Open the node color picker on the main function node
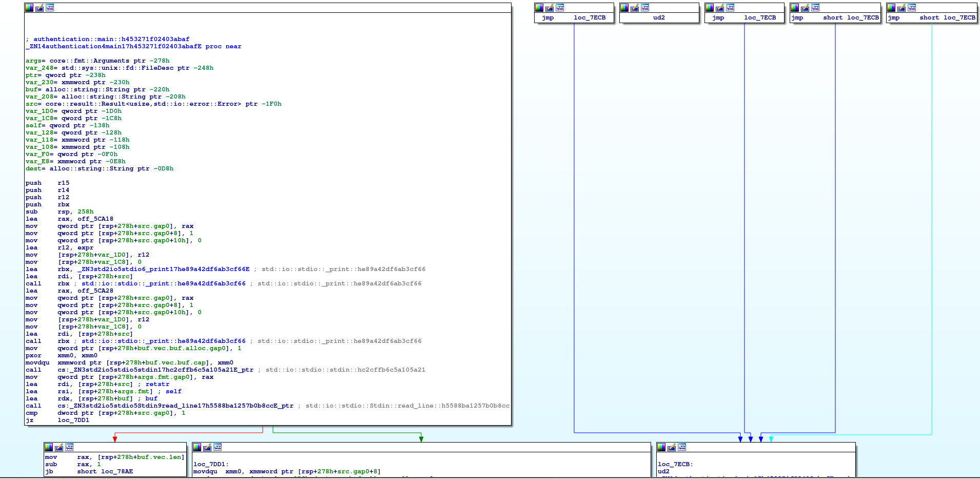 29,7
